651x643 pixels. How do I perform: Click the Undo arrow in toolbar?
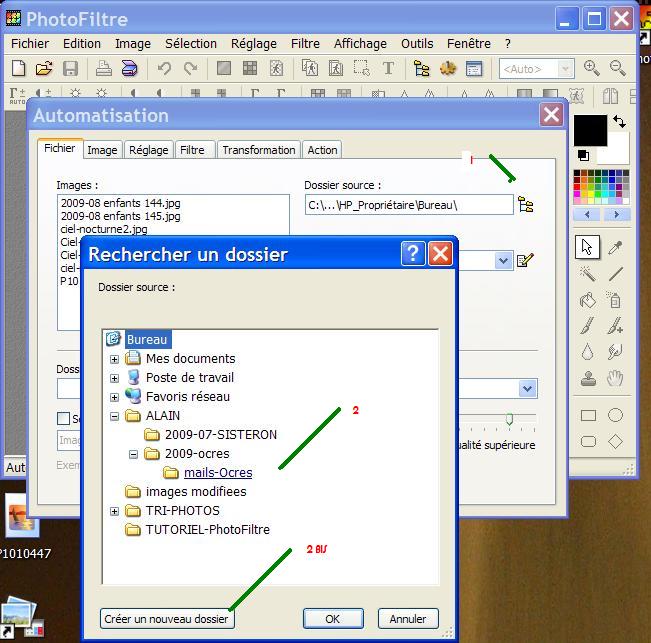point(164,69)
